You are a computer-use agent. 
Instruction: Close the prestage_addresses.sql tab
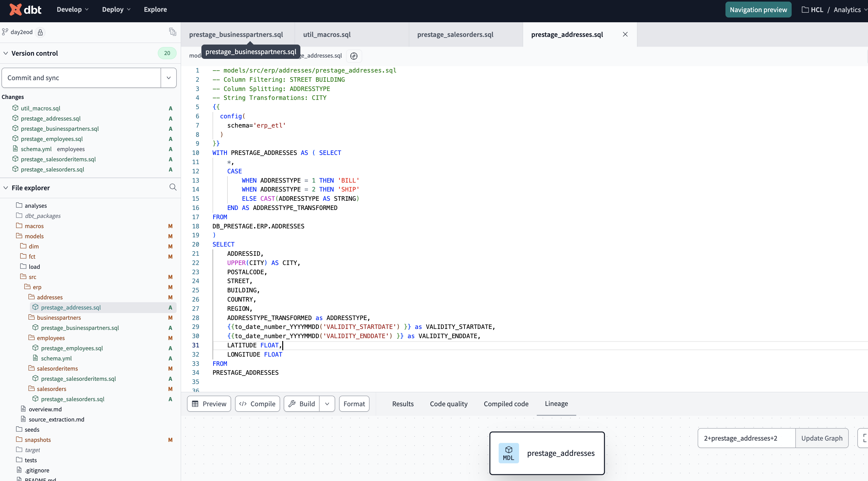pos(625,34)
